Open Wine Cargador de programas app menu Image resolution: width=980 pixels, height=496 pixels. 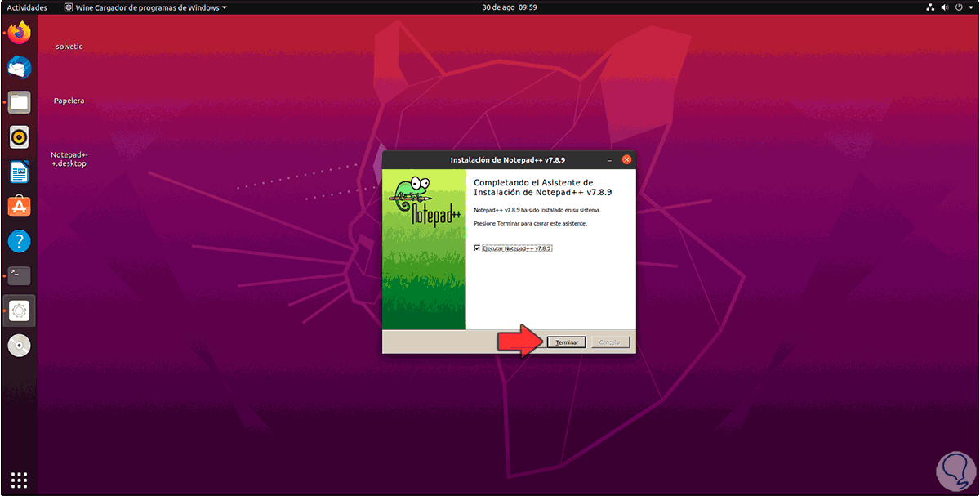pos(146,7)
